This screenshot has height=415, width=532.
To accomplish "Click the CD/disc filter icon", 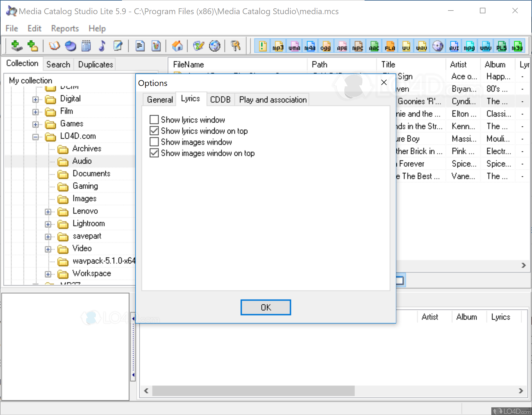I will pos(438,46).
